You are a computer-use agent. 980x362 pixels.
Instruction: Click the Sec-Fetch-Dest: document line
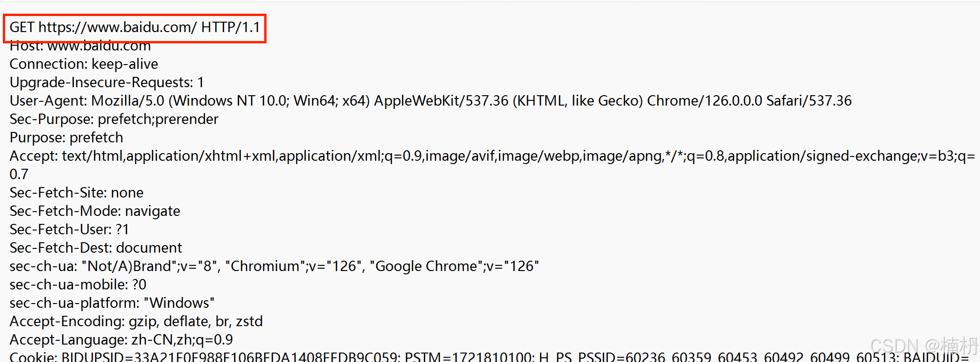point(96,248)
